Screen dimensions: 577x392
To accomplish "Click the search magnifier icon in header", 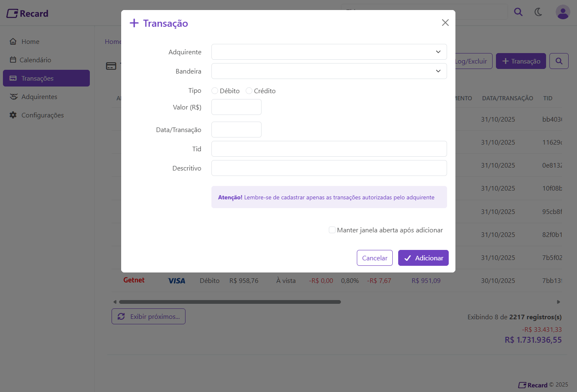I will pyautogui.click(x=518, y=12).
